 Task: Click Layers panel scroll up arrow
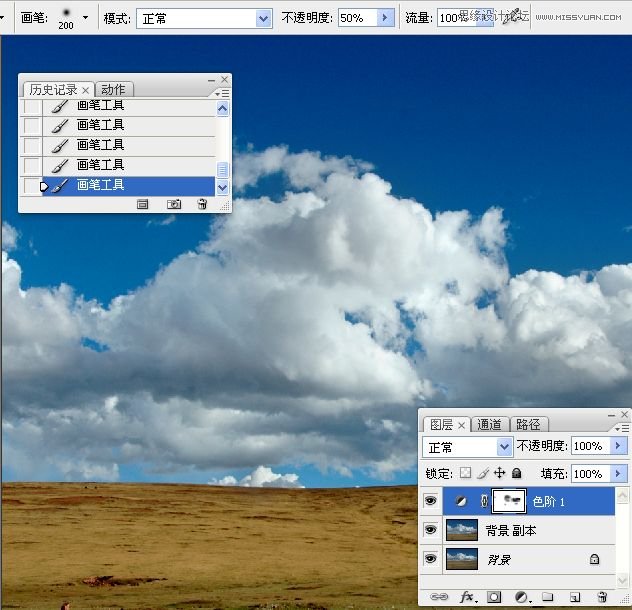(x=622, y=495)
